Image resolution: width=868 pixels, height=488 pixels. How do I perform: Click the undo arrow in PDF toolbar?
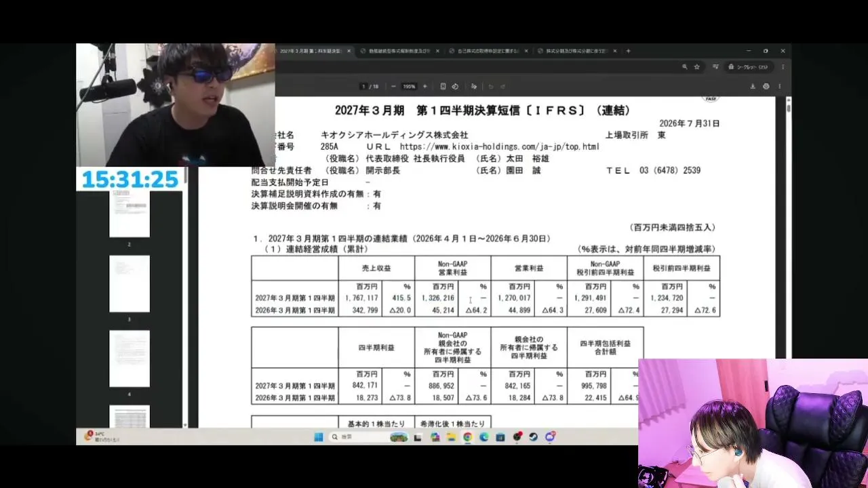point(490,87)
